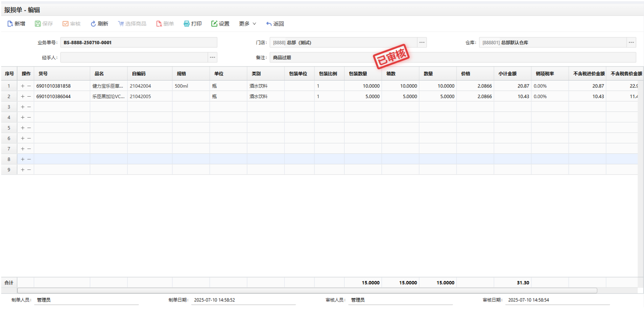Select the 500ml 规格 cell
This screenshot has width=644, height=310.
[x=191, y=86]
